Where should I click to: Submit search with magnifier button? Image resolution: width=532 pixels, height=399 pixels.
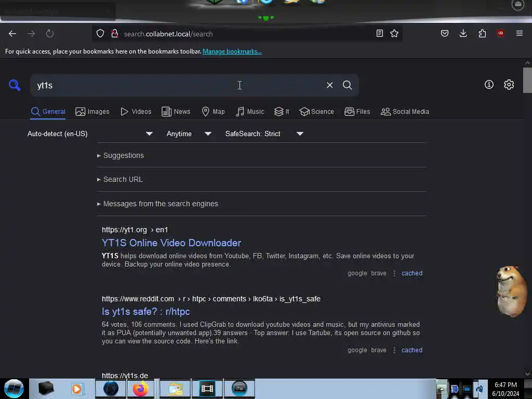pos(347,85)
